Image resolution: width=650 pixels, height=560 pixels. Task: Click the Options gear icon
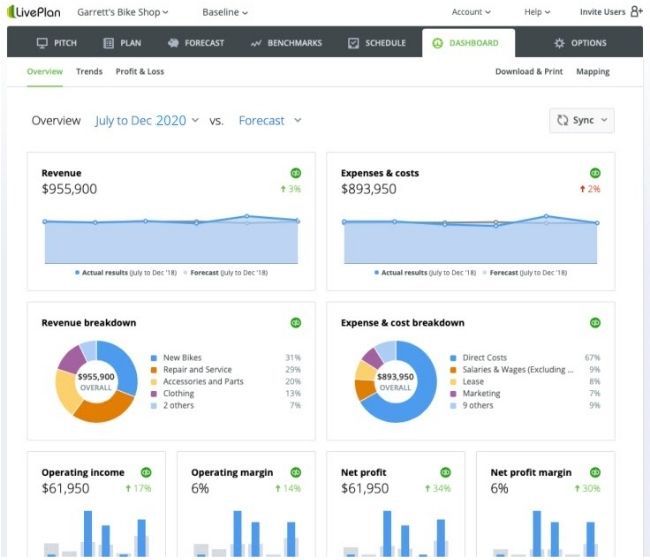coord(559,43)
